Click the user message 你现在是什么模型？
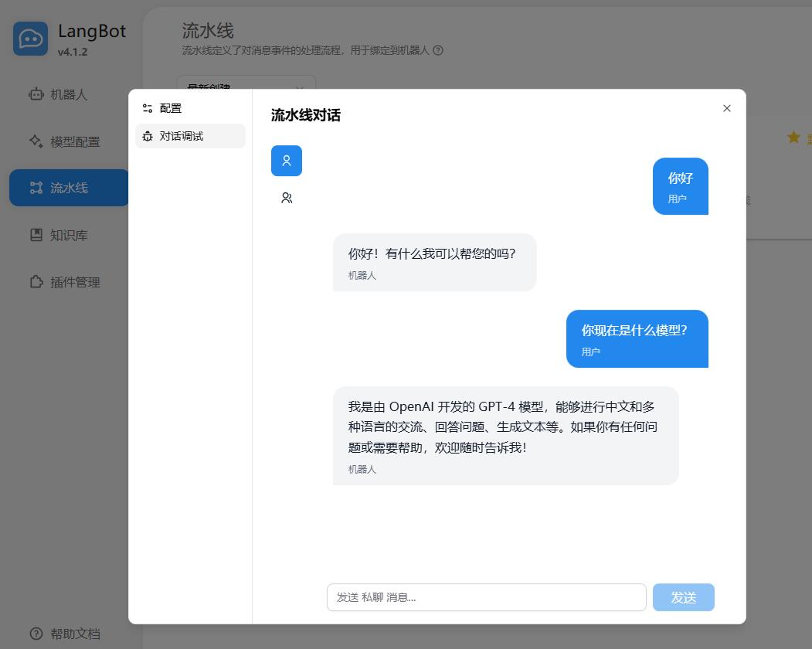 pos(637,338)
